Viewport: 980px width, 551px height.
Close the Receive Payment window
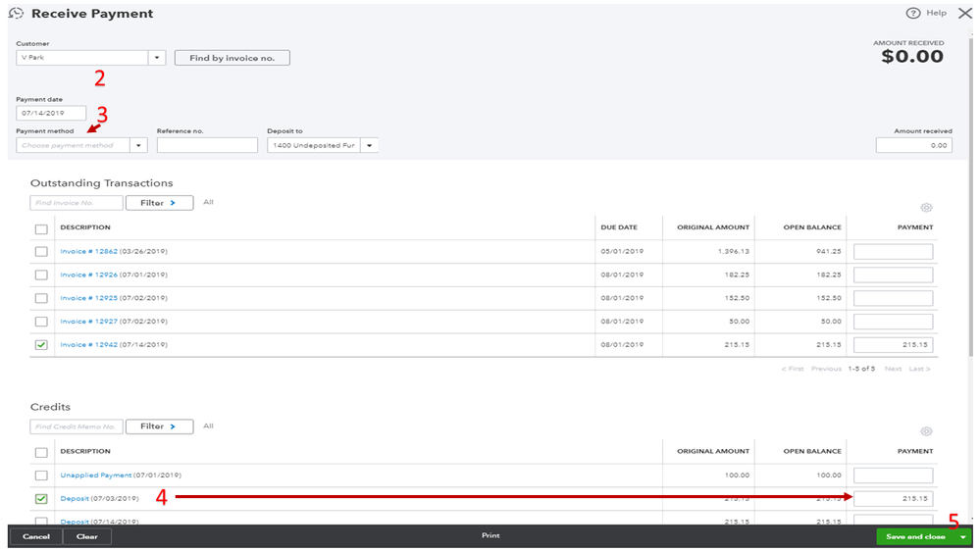pyautogui.click(x=964, y=14)
